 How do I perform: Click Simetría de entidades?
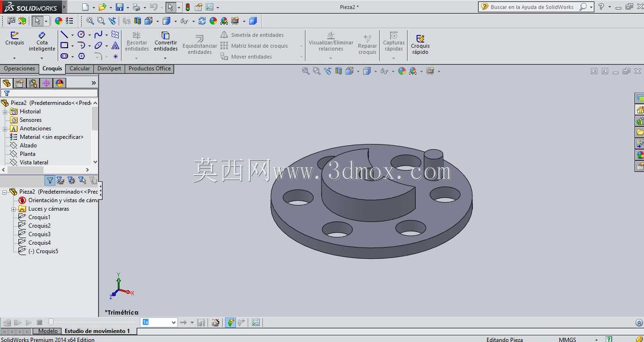(252, 35)
